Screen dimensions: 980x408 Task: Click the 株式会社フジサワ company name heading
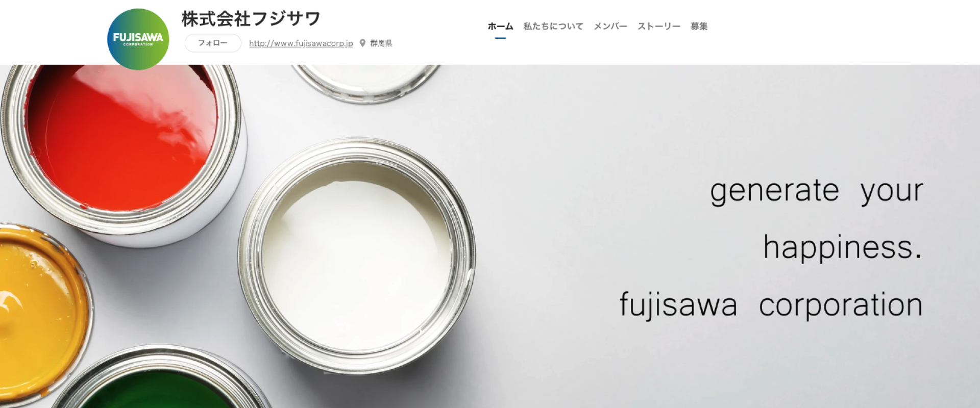click(251, 19)
